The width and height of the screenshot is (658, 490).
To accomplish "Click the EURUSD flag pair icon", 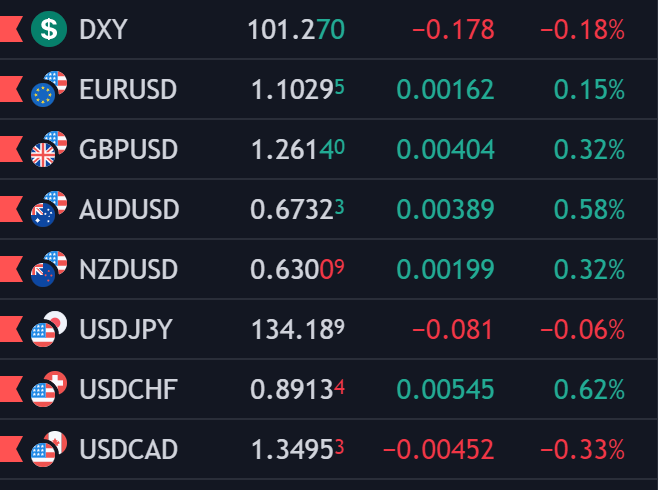I will (x=48, y=89).
